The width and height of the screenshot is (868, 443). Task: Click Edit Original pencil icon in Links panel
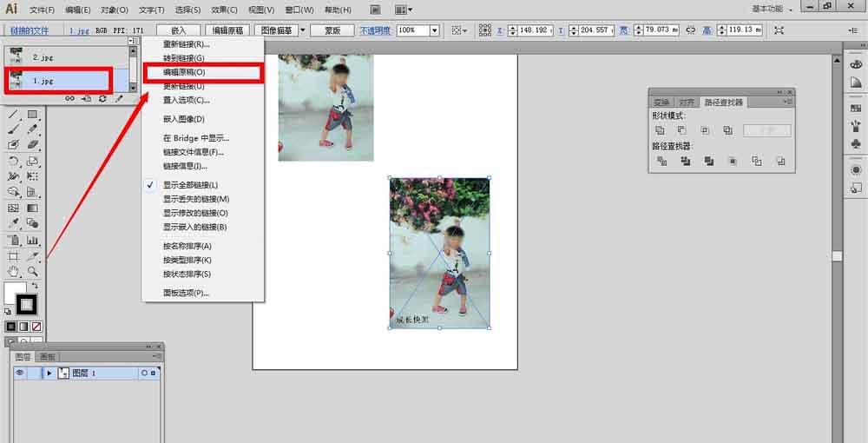118,98
